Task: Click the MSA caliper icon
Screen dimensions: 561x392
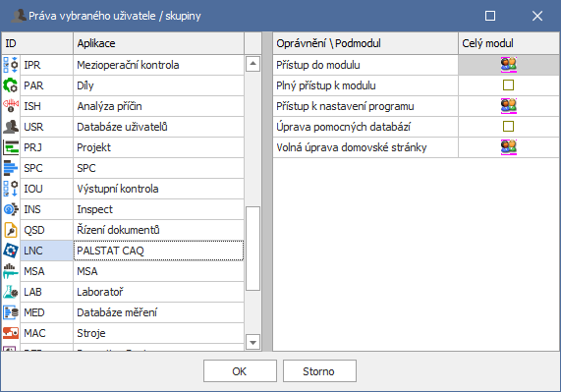Action: coord(11,271)
